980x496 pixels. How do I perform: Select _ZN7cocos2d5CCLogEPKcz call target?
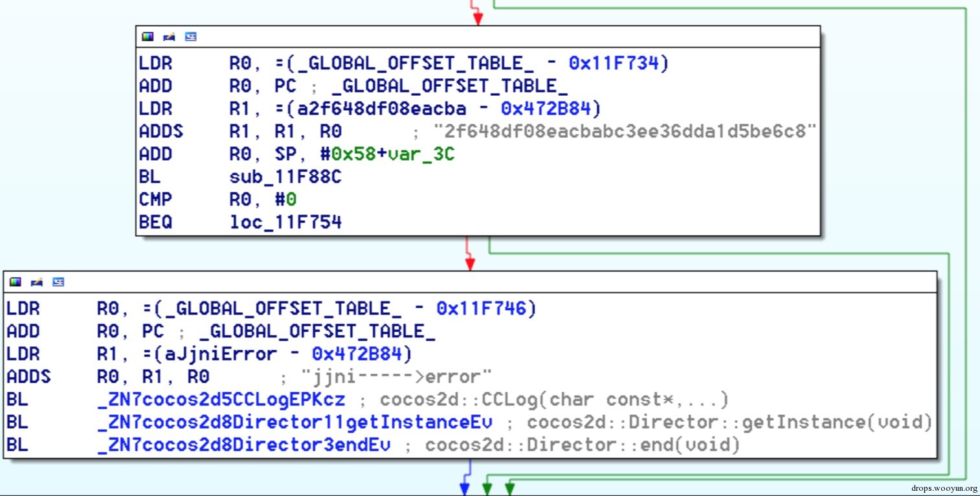tap(221, 399)
